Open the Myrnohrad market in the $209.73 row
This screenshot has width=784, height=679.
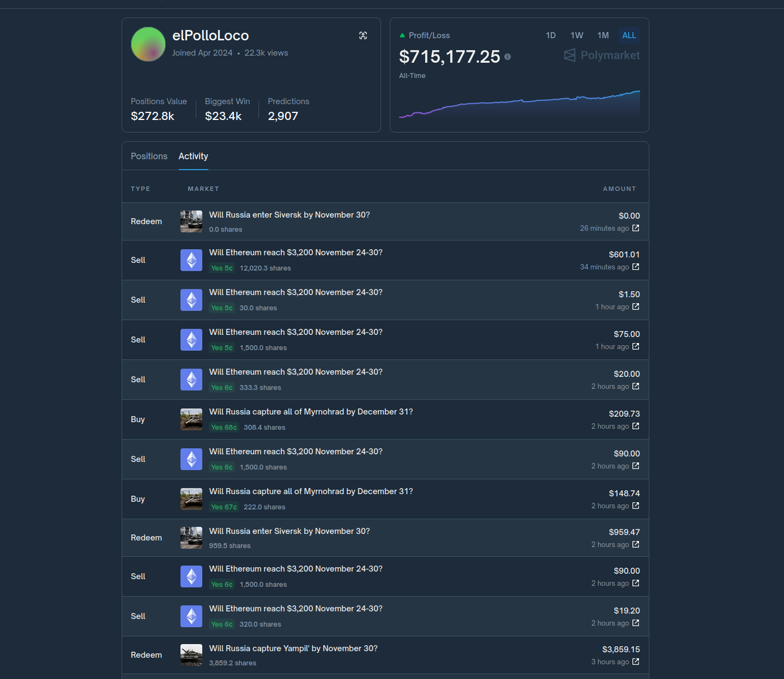311,412
